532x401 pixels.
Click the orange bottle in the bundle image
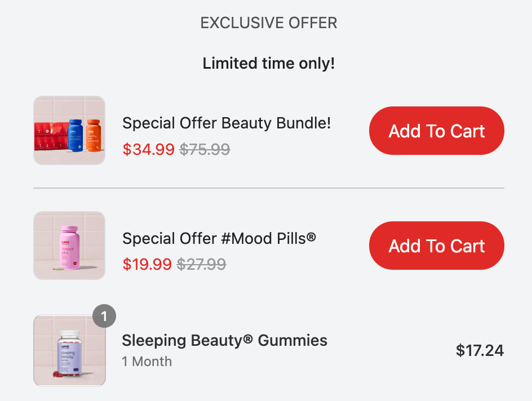coord(94,135)
